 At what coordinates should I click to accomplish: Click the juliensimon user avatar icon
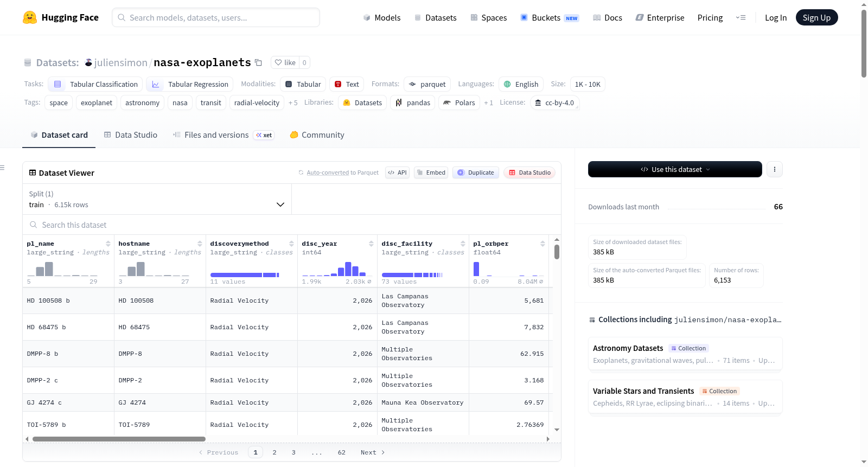click(88, 62)
